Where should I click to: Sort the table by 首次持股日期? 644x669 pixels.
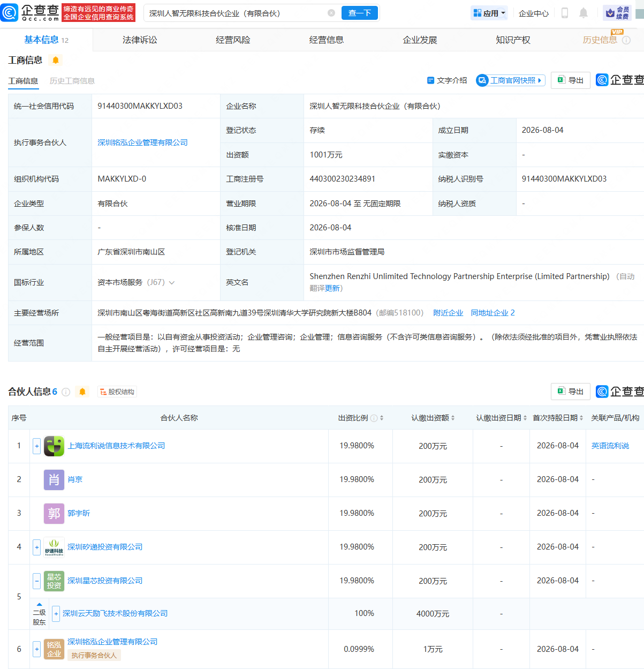[581, 418]
